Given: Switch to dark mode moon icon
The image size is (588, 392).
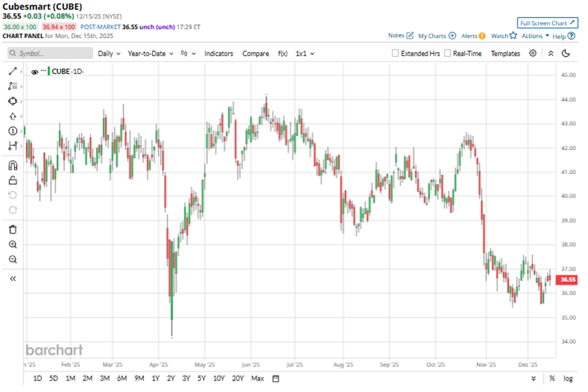Looking at the screenshot, I should click(566, 53).
